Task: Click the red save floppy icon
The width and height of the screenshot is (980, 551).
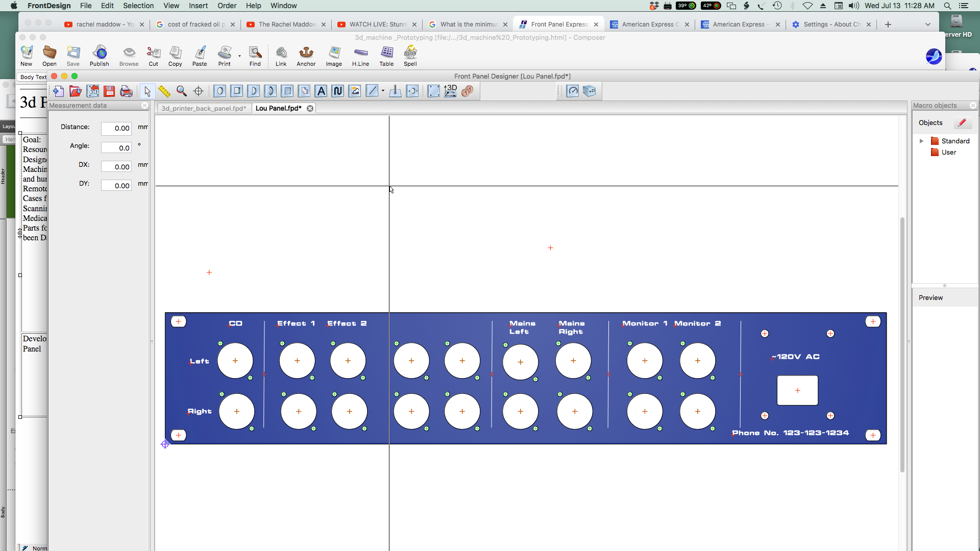Action: click(x=109, y=91)
